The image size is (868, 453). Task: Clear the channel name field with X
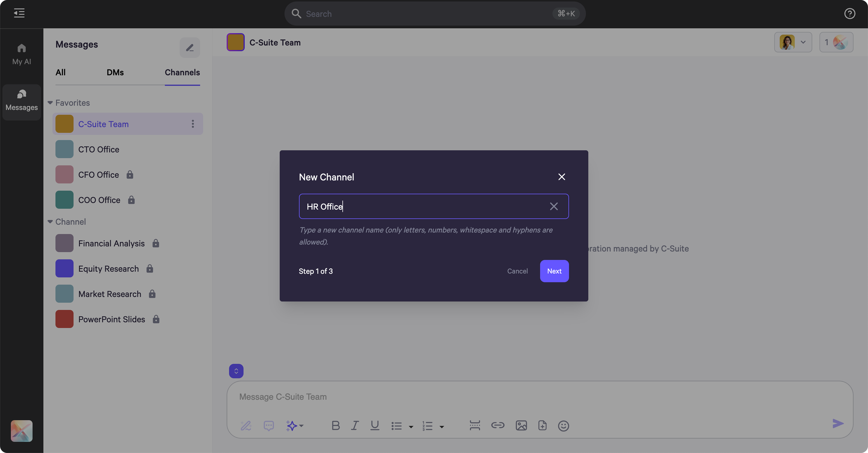pos(554,206)
